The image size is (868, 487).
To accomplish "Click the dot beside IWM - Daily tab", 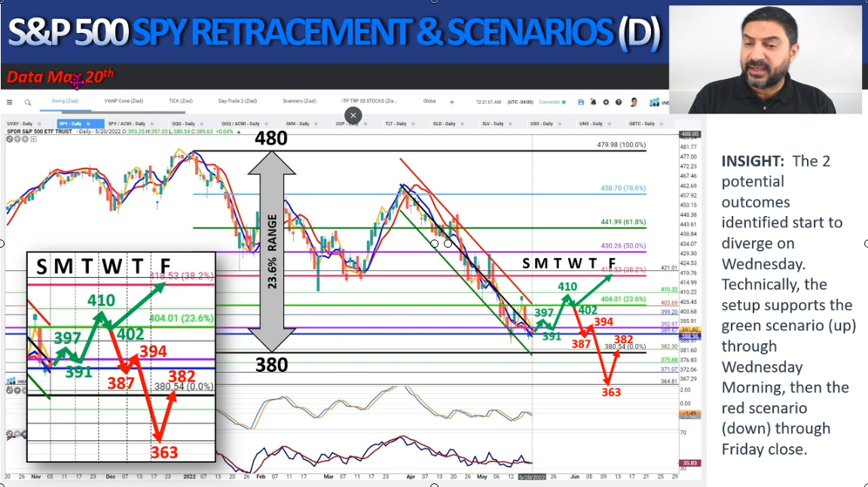I will click(316, 124).
